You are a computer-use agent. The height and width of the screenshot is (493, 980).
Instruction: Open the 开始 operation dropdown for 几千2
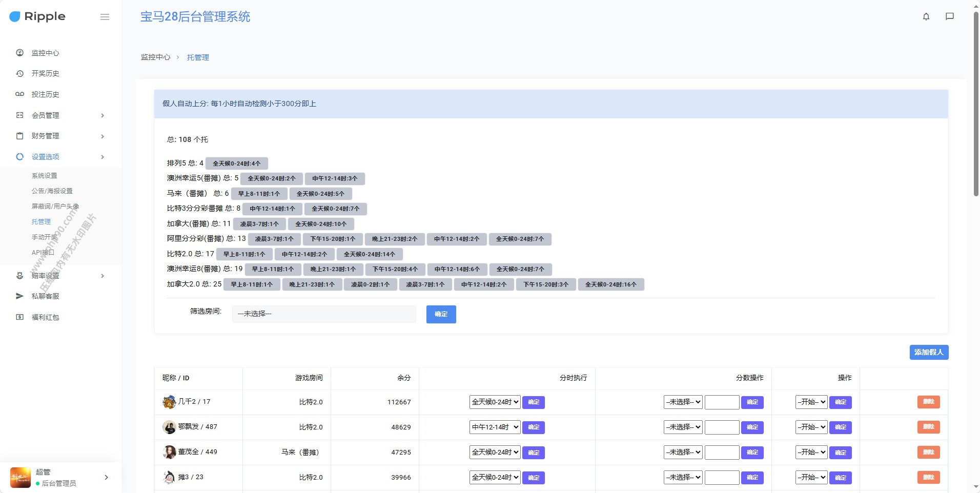tap(811, 402)
